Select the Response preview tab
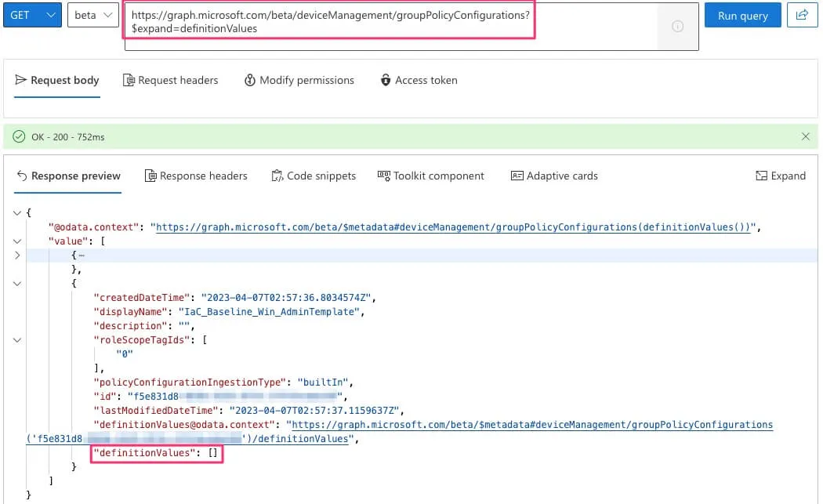The width and height of the screenshot is (823, 504). (x=69, y=176)
